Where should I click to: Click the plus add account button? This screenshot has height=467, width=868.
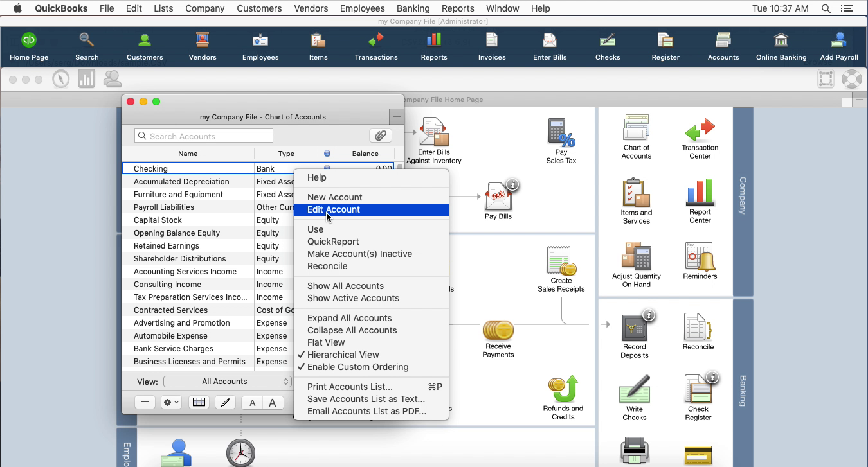[x=145, y=402]
